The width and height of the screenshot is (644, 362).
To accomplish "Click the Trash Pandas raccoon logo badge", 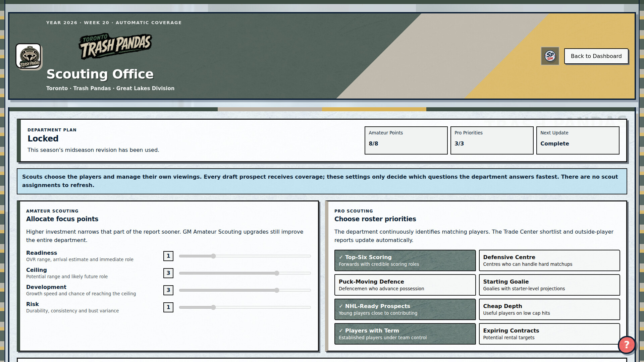I will coord(29,56).
